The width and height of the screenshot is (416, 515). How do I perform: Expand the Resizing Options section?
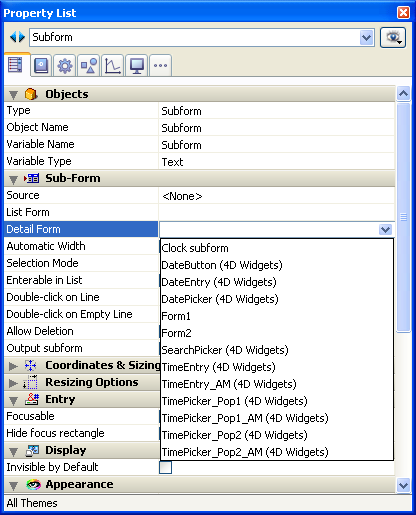13,383
